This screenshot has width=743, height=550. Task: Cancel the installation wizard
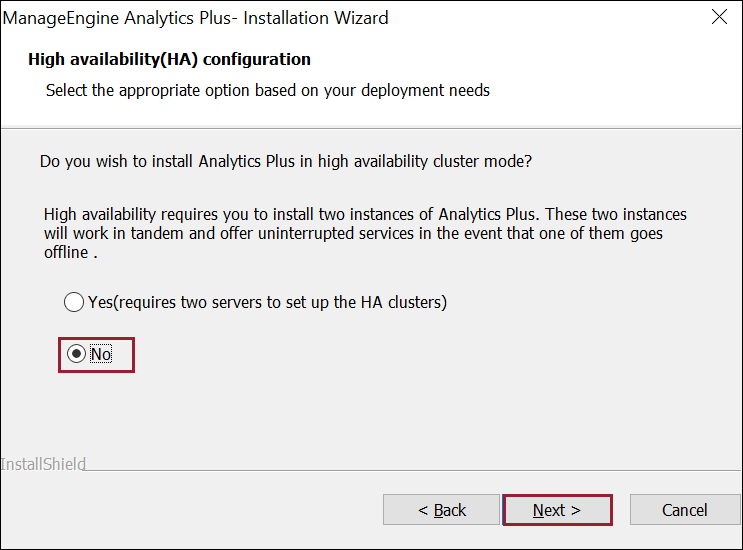click(685, 510)
